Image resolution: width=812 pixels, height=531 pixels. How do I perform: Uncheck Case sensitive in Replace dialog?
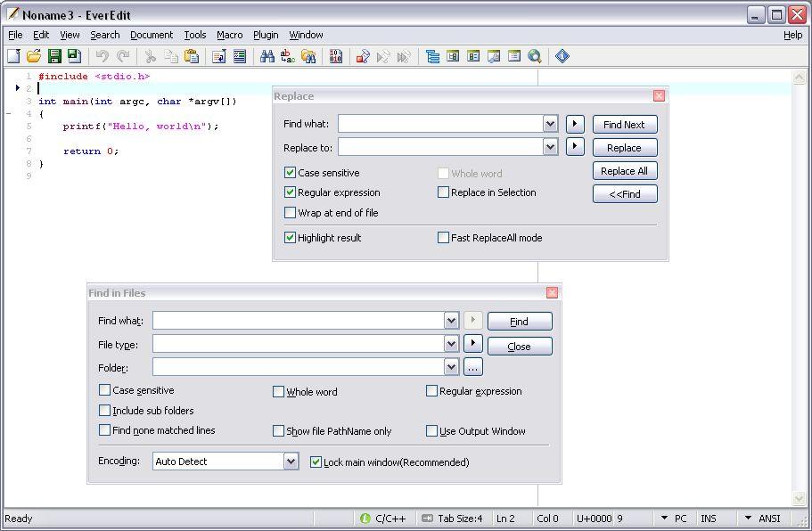pyautogui.click(x=290, y=172)
